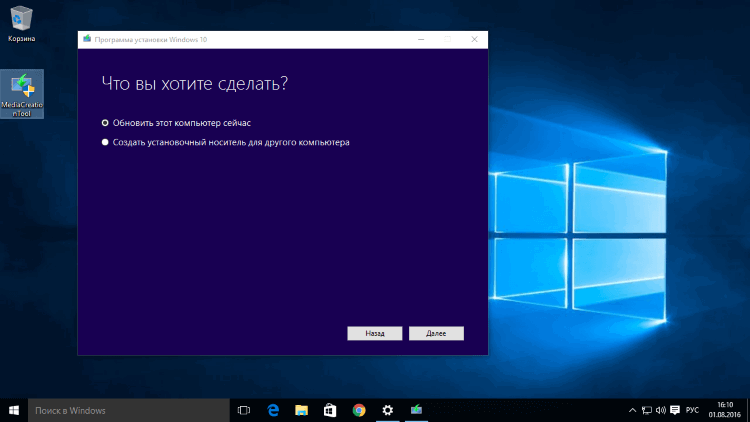
Task: Open Task View from taskbar
Action: [x=244, y=411]
